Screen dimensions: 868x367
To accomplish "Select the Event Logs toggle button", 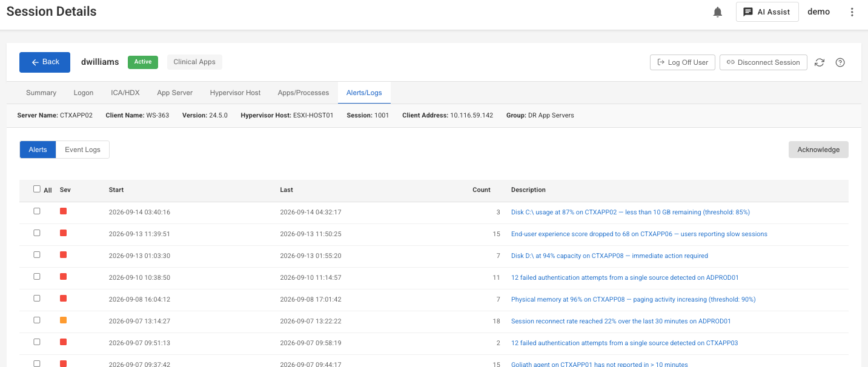I will 82,150.
